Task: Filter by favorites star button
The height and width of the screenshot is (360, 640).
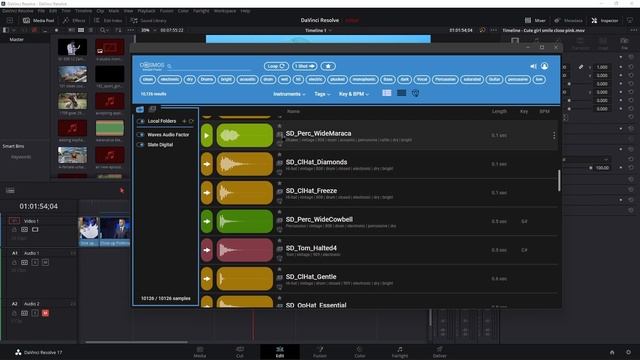Action: 328,66
